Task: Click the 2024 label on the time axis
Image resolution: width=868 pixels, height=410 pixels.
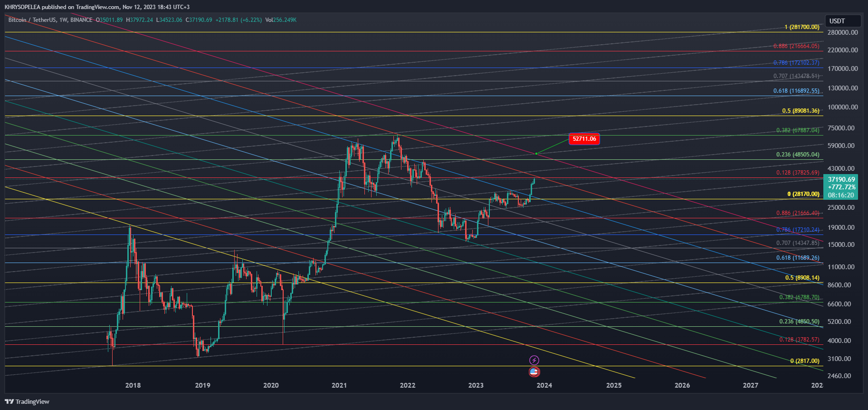Action: (x=544, y=385)
